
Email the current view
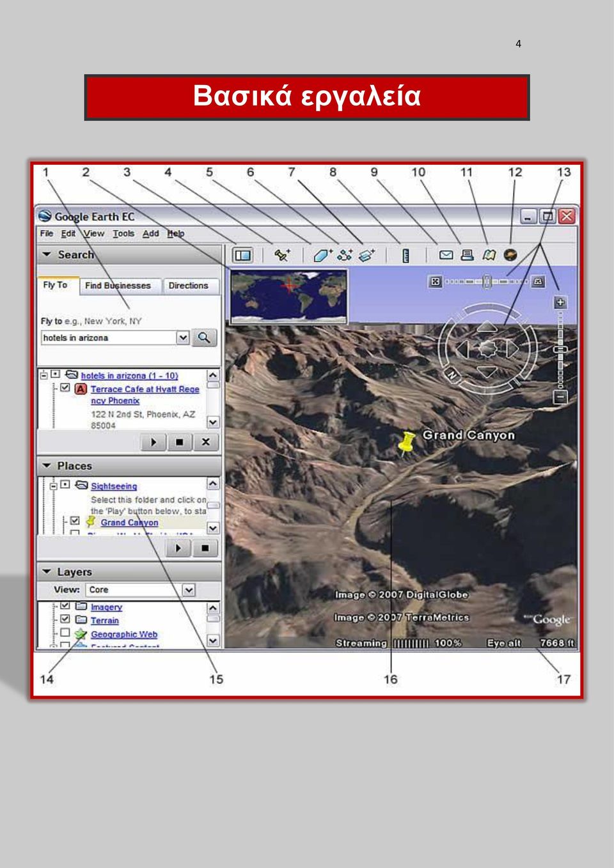(x=446, y=255)
